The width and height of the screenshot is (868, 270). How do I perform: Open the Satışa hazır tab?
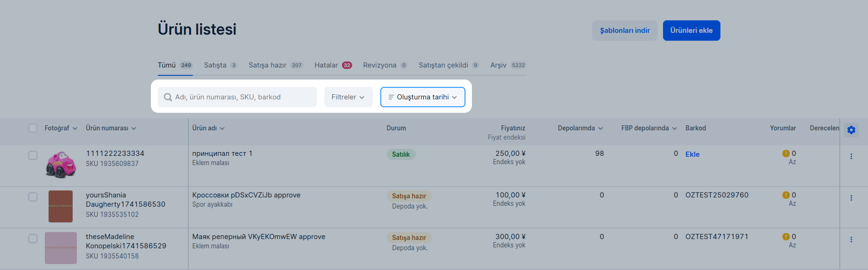tap(276, 65)
